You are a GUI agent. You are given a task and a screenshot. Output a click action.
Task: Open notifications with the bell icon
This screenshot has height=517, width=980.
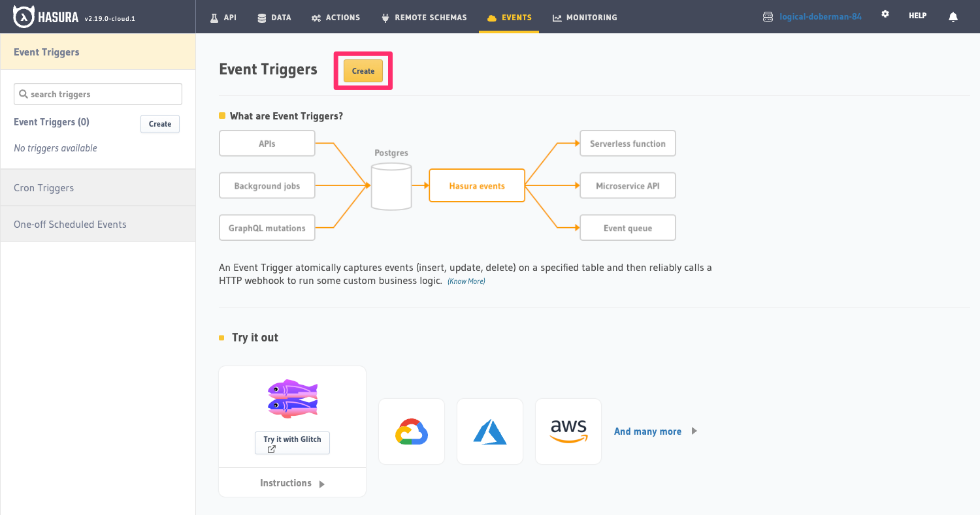(953, 17)
